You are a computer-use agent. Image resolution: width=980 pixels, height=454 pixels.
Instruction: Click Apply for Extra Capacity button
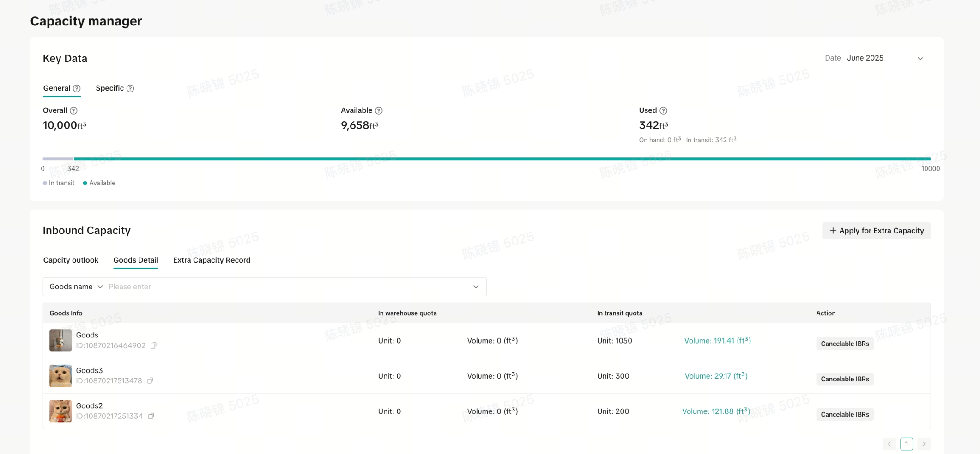(876, 231)
